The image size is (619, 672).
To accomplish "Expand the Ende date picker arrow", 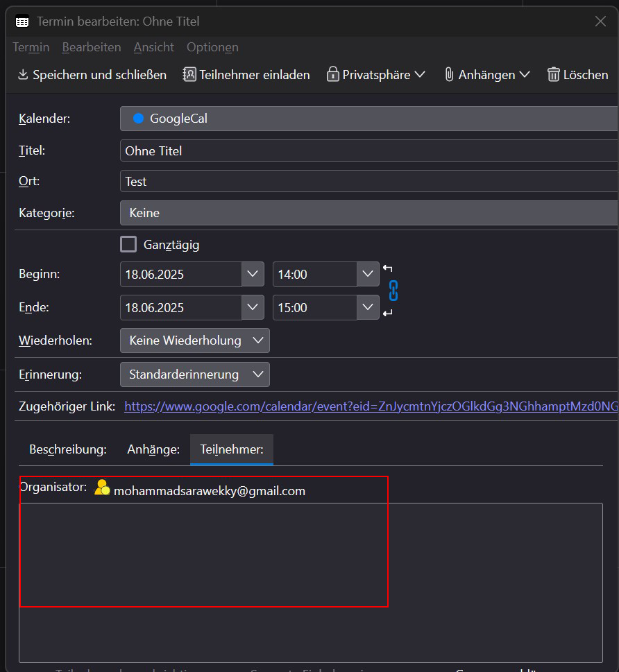I will coord(253,307).
